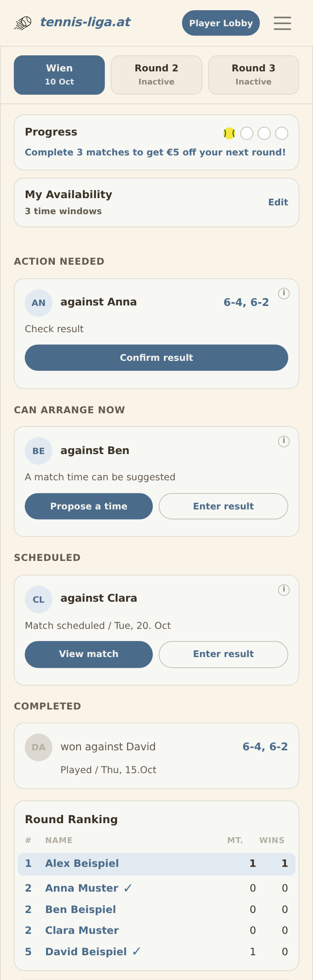Click the AN avatar for Anna
This screenshot has width=313, height=980.
tap(38, 303)
